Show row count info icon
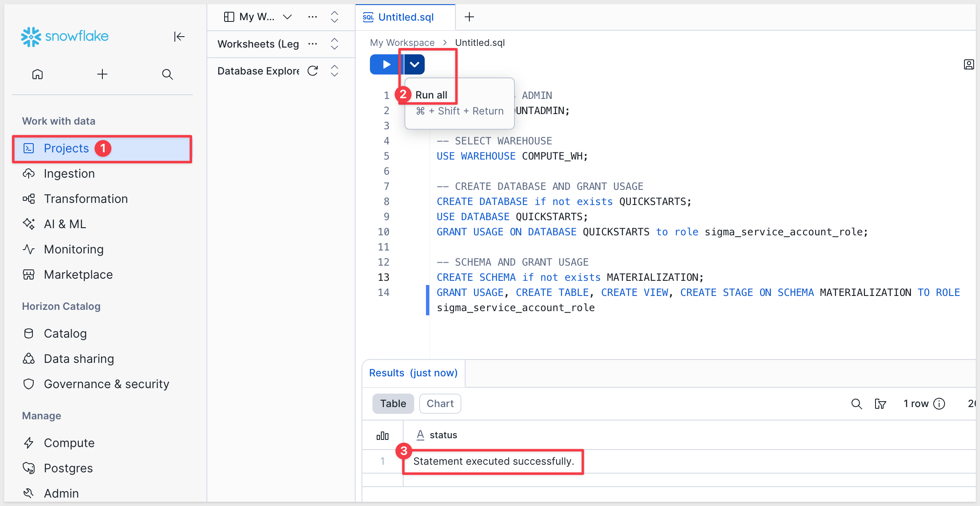 pyautogui.click(x=939, y=404)
